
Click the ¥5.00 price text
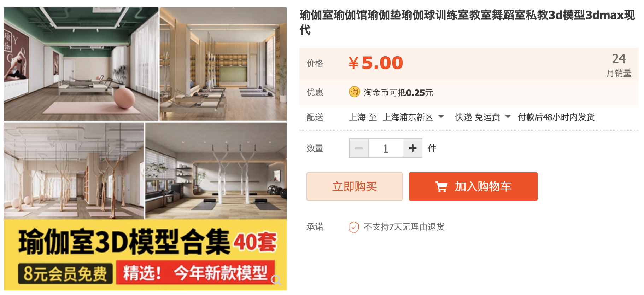(376, 63)
